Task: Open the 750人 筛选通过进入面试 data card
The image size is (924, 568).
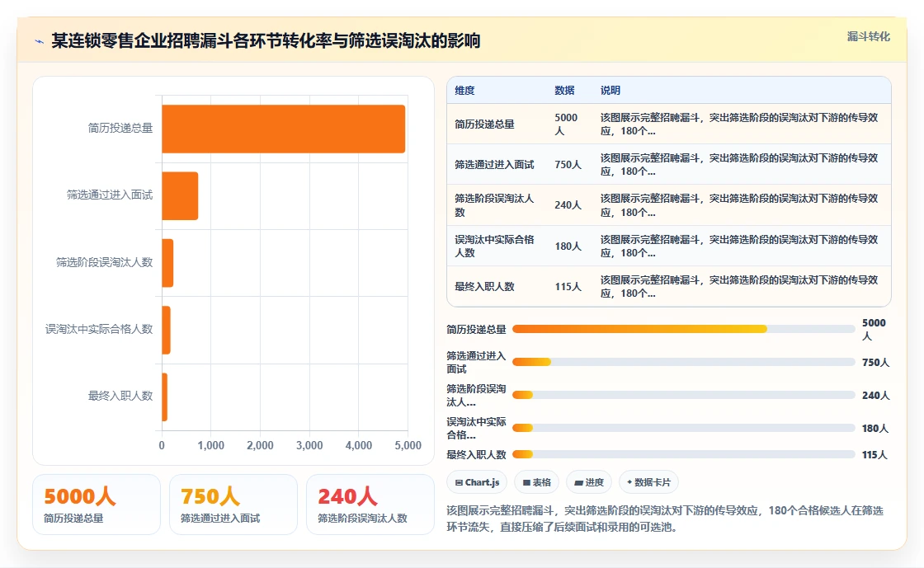Action: coord(233,505)
